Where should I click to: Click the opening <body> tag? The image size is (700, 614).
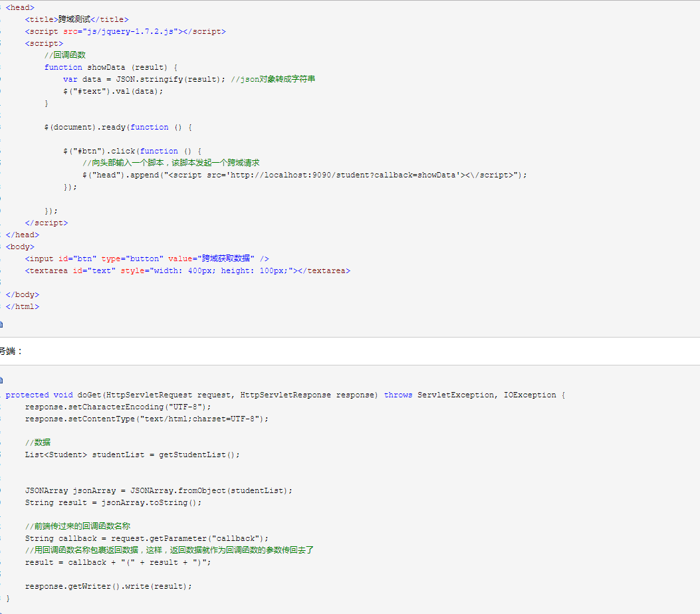coord(20,247)
